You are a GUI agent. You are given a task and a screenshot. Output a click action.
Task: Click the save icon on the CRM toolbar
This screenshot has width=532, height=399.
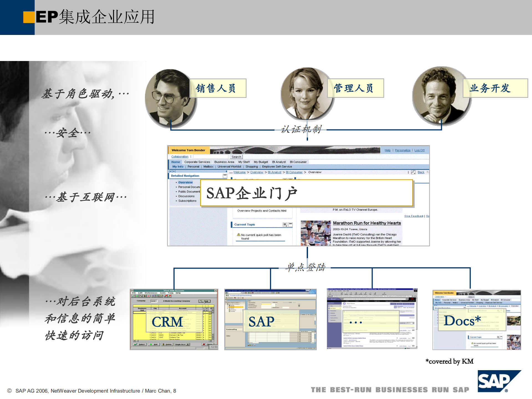pos(153,296)
